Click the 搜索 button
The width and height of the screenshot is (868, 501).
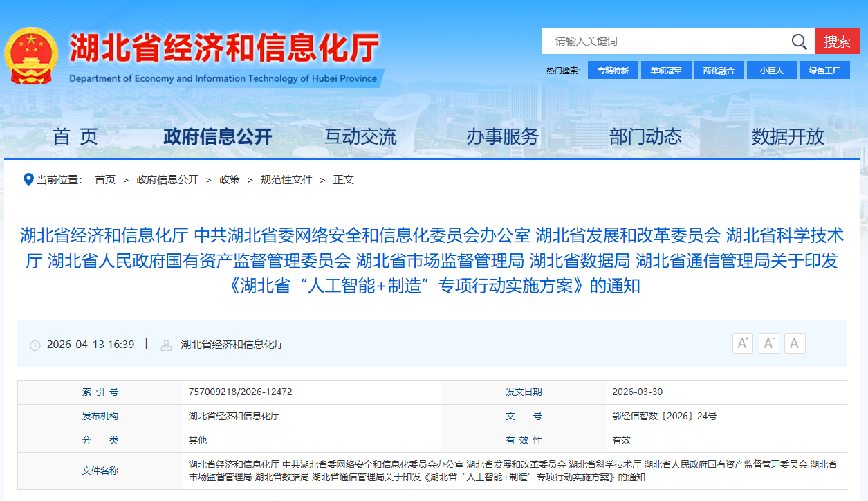click(838, 42)
